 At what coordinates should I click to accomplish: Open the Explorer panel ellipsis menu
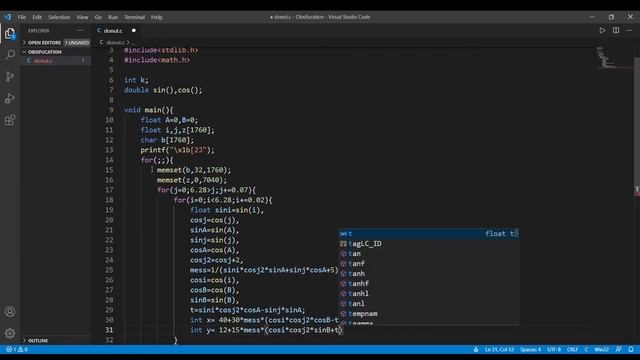(80, 31)
